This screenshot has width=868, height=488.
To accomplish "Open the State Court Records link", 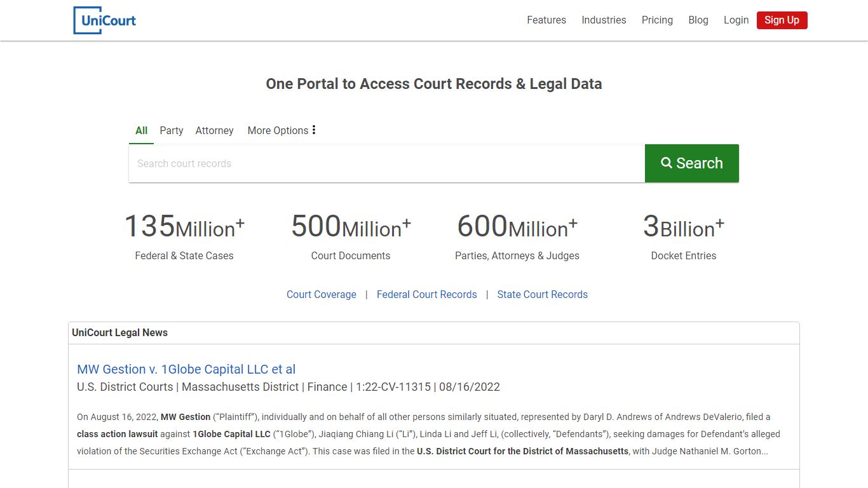I will coord(543,294).
